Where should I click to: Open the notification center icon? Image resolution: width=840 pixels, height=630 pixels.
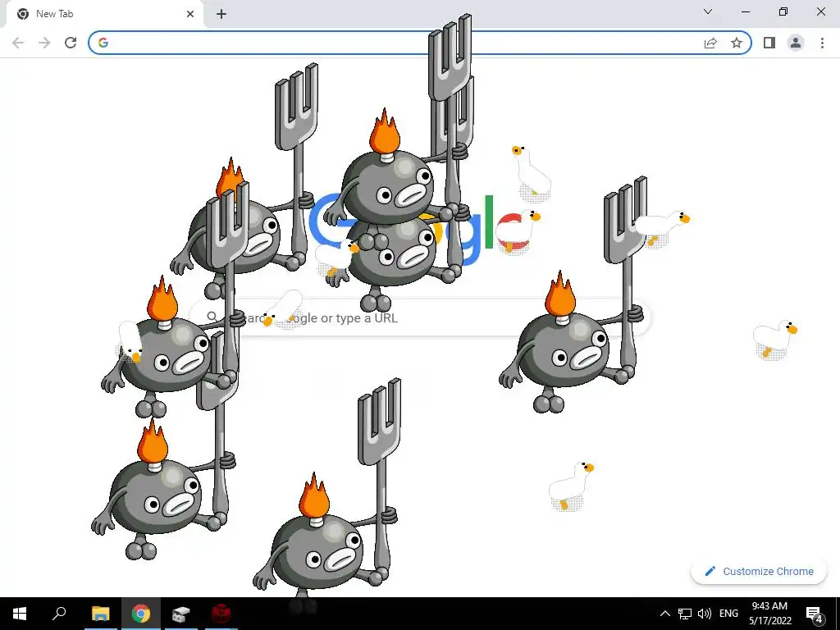point(815,614)
